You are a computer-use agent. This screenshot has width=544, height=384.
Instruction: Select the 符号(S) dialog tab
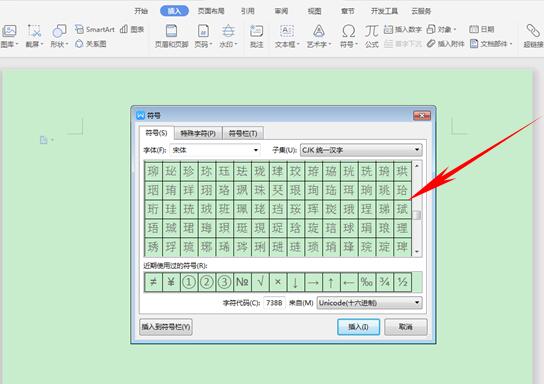tap(156, 133)
